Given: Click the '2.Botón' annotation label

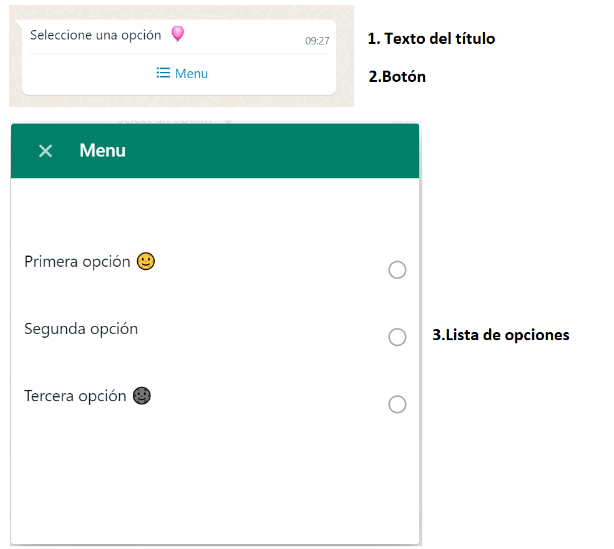Looking at the screenshot, I should click(x=397, y=77).
